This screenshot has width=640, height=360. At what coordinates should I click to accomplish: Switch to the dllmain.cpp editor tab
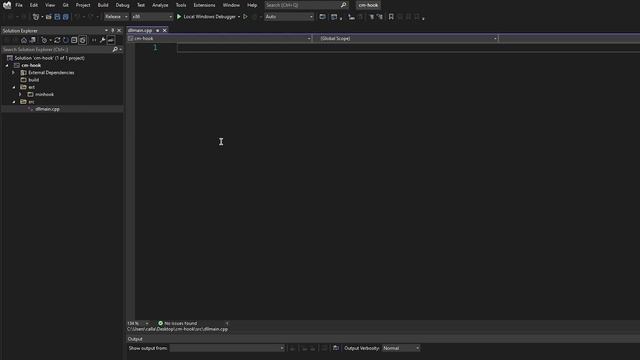[140, 30]
